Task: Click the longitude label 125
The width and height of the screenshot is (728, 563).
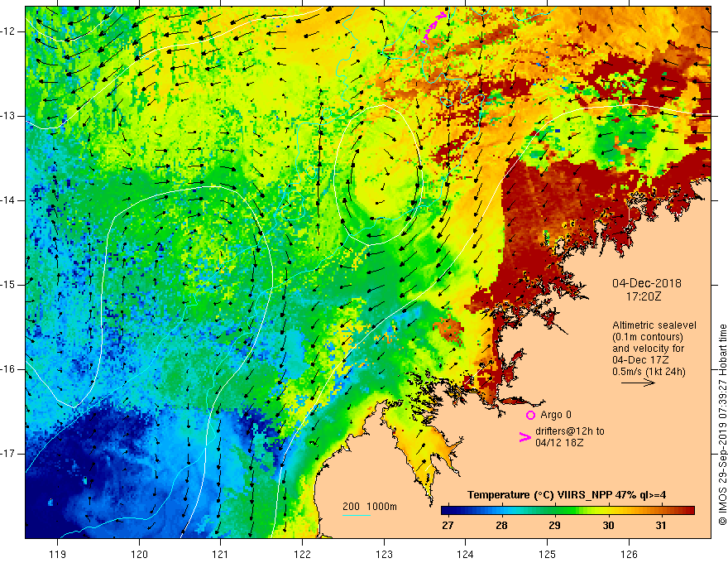Action: click(x=548, y=554)
